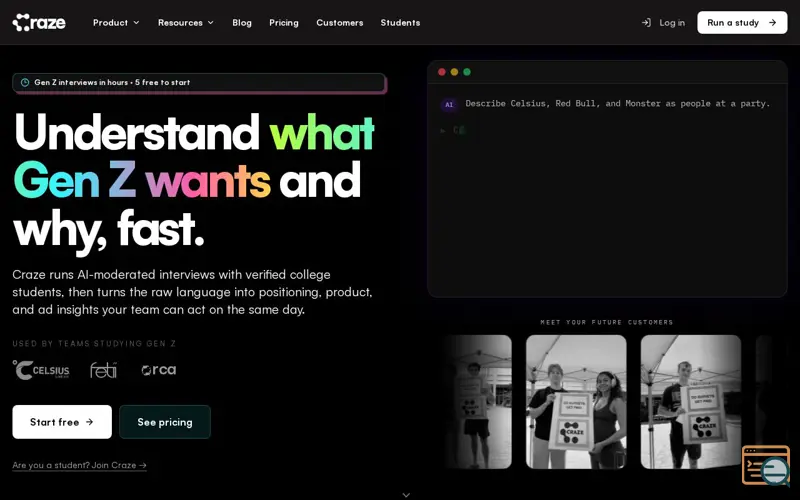Image resolution: width=800 pixels, height=500 pixels.
Task: Click the feti logo
Action: (x=104, y=370)
